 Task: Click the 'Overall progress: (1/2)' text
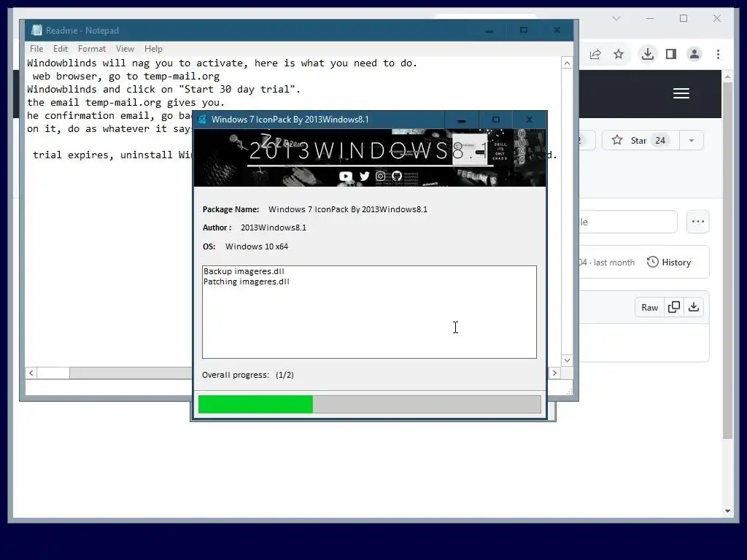pos(248,375)
